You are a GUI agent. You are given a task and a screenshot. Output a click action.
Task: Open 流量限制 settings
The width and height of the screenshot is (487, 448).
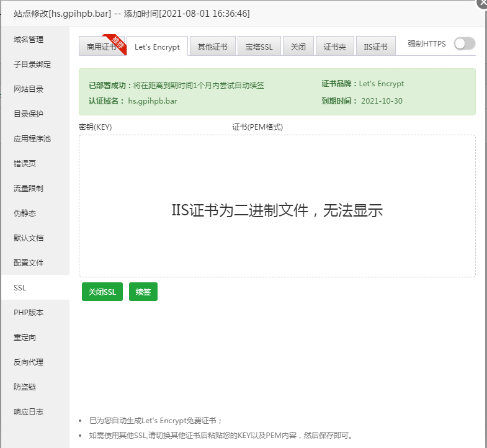pyautogui.click(x=35, y=188)
